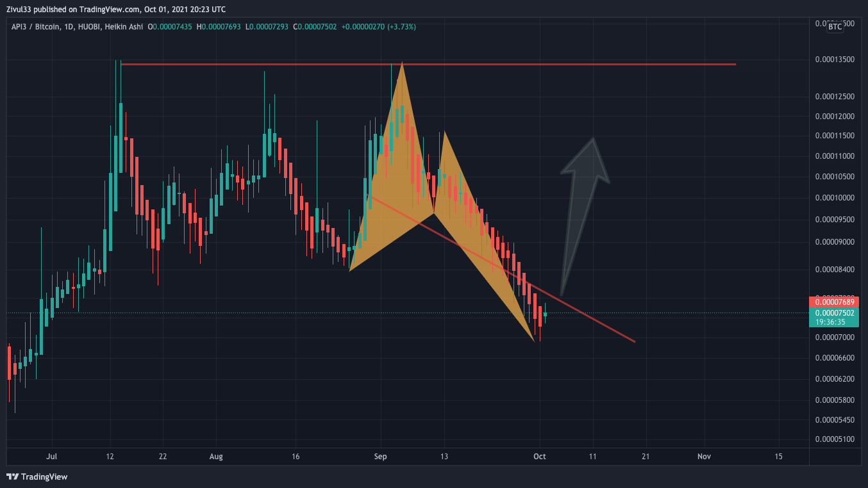Click the 22 date label on time axis
This screenshot has width=868, height=488.
[163, 457]
